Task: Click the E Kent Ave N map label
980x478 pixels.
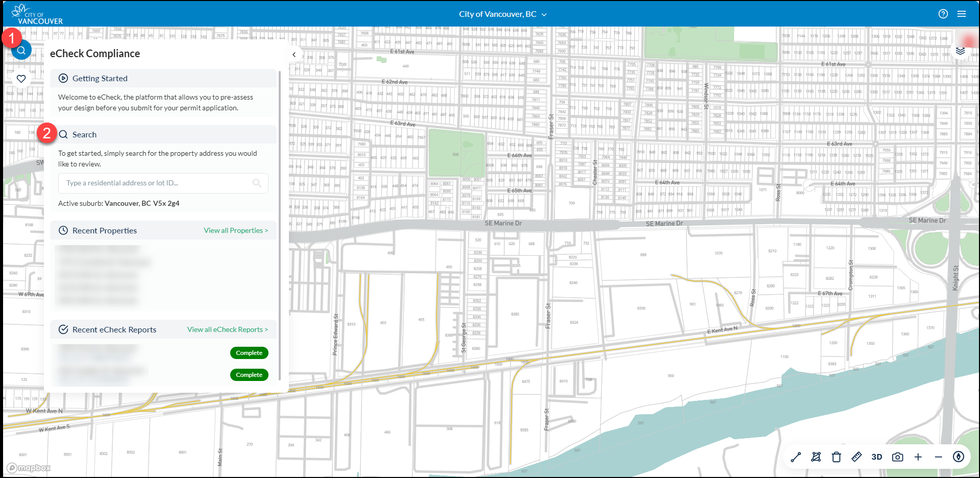Action: coord(722,330)
